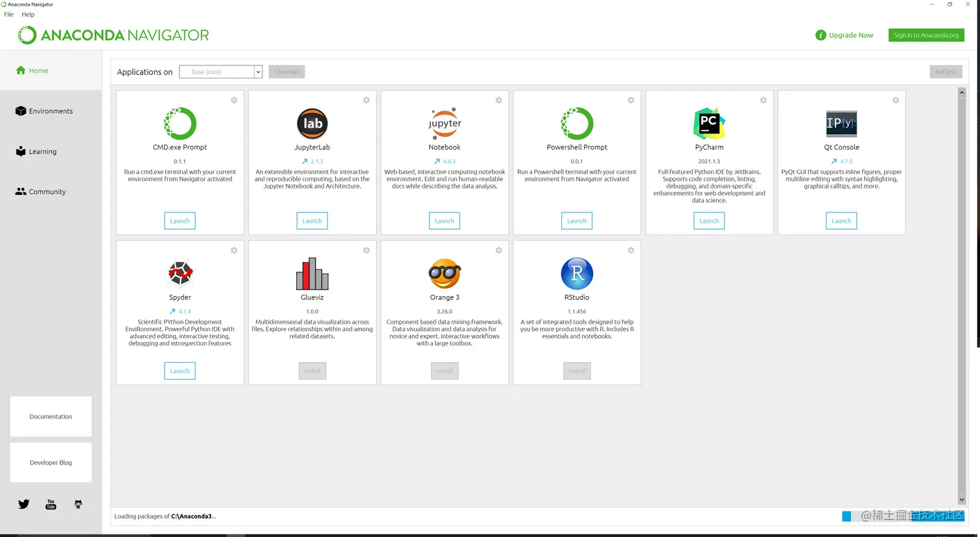Install RStudio
980x537 pixels.
pyautogui.click(x=577, y=371)
